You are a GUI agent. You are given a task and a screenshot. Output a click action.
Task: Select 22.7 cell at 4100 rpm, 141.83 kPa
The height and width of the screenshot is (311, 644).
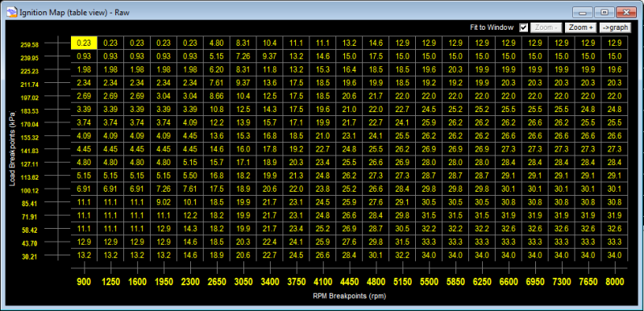pos(323,149)
